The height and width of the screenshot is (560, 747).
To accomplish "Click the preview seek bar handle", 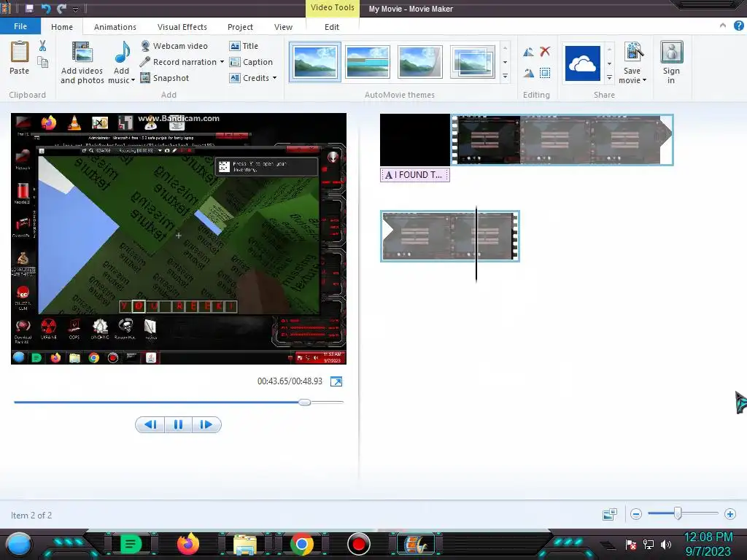I will coord(305,402).
